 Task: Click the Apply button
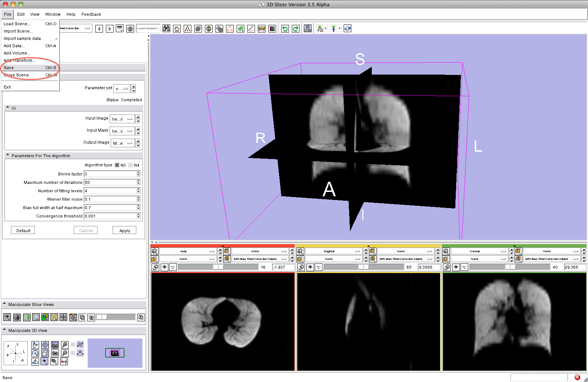click(125, 231)
